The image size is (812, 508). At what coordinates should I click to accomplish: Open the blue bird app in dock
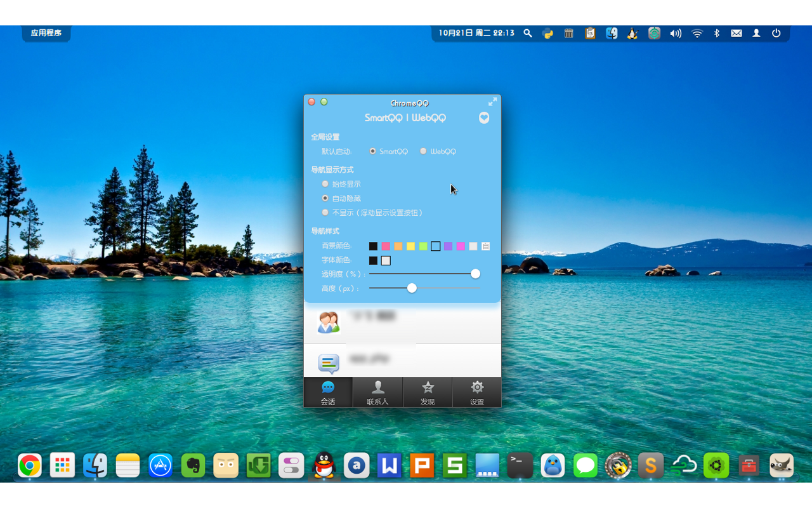click(x=553, y=465)
